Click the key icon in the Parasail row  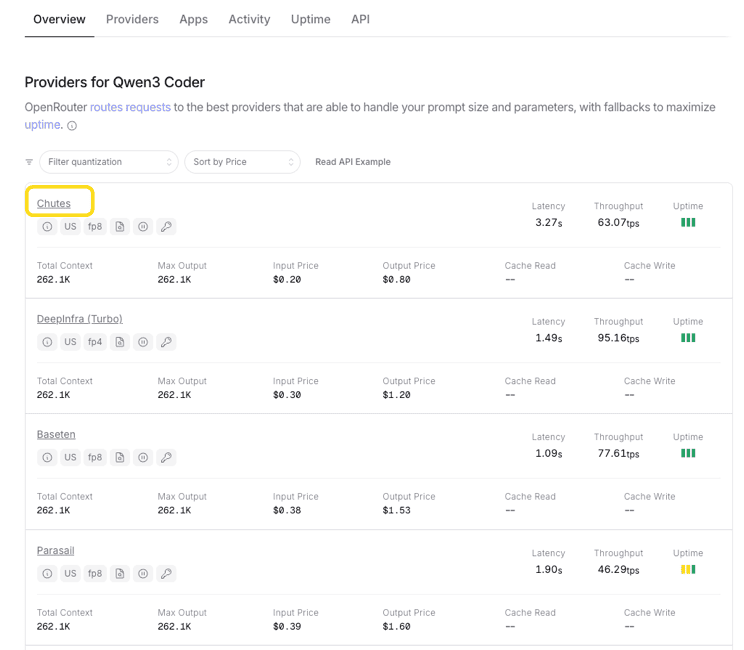(167, 574)
